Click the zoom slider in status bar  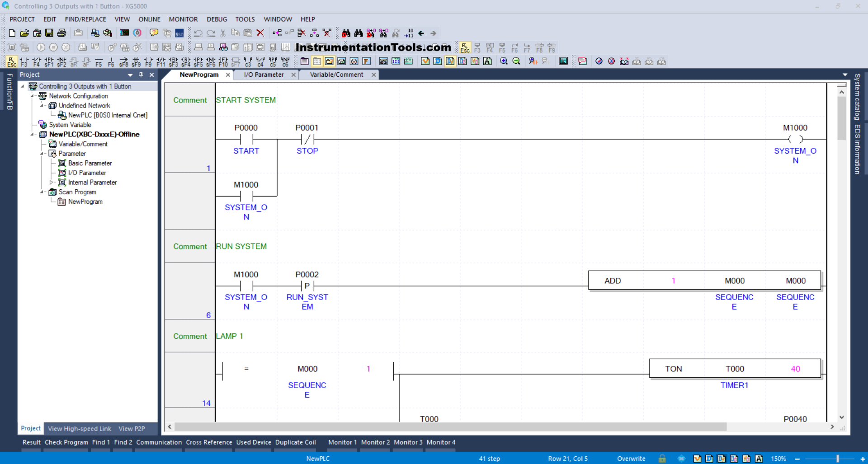[837, 459]
